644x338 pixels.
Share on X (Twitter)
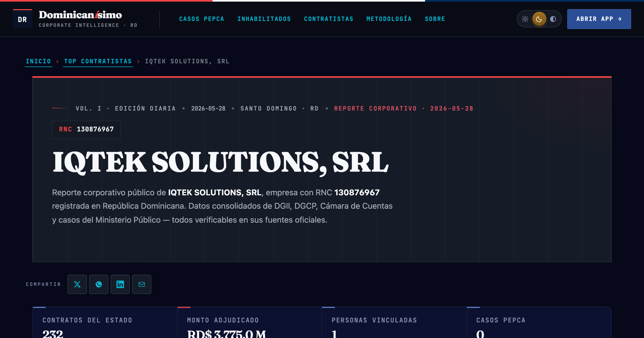[77, 284]
